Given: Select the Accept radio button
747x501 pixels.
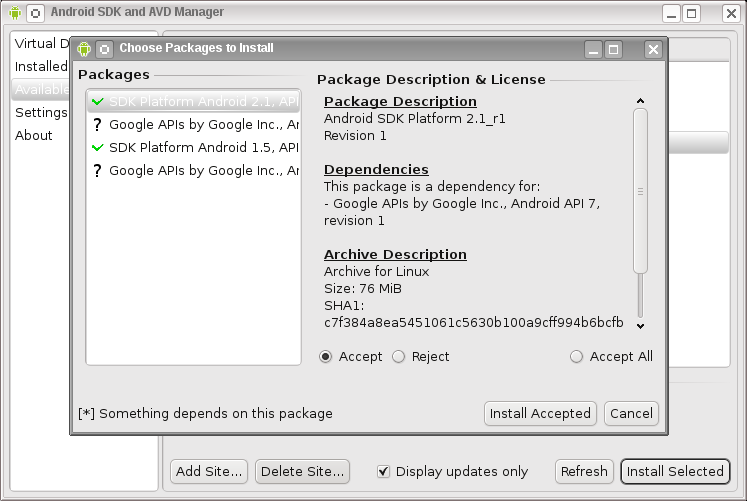Looking at the screenshot, I should (326, 357).
